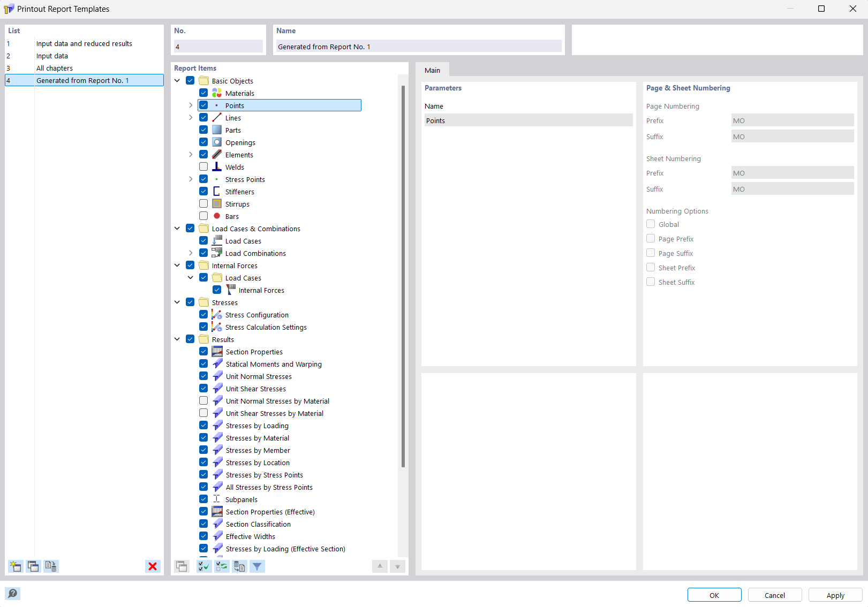The width and height of the screenshot is (868, 607).
Task: Enable the Stirrups checkbox
Action: pyautogui.click(x=203, y=204)
